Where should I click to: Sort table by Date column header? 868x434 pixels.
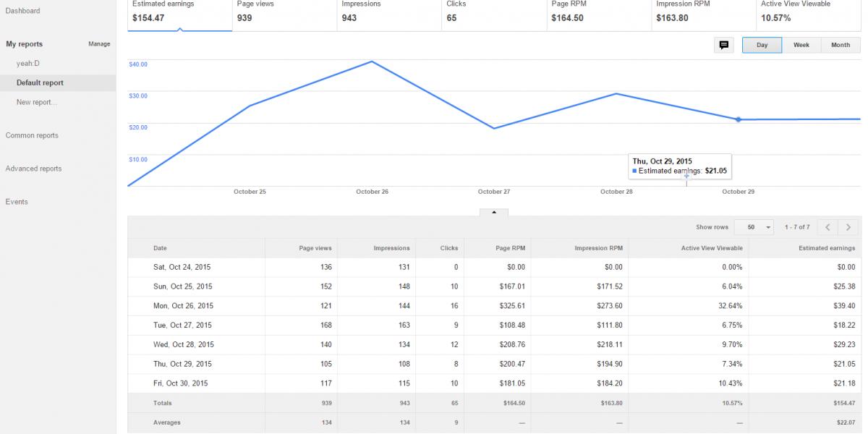point(160,248)
